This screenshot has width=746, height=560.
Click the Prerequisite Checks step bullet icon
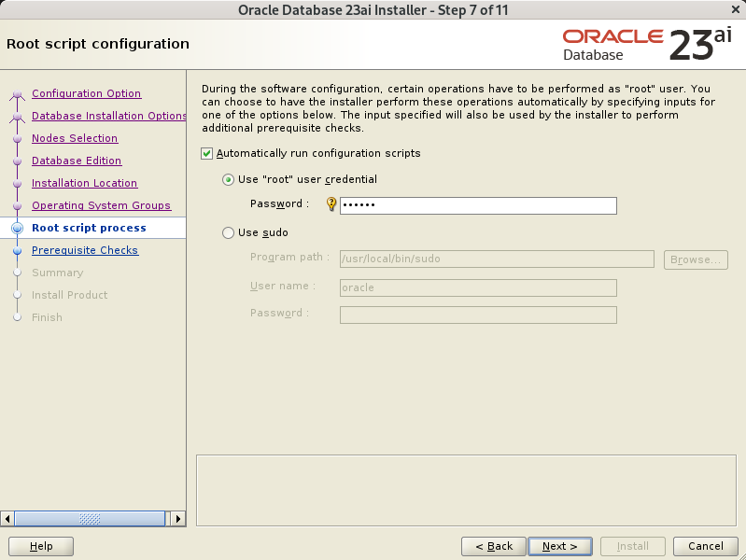18,250
